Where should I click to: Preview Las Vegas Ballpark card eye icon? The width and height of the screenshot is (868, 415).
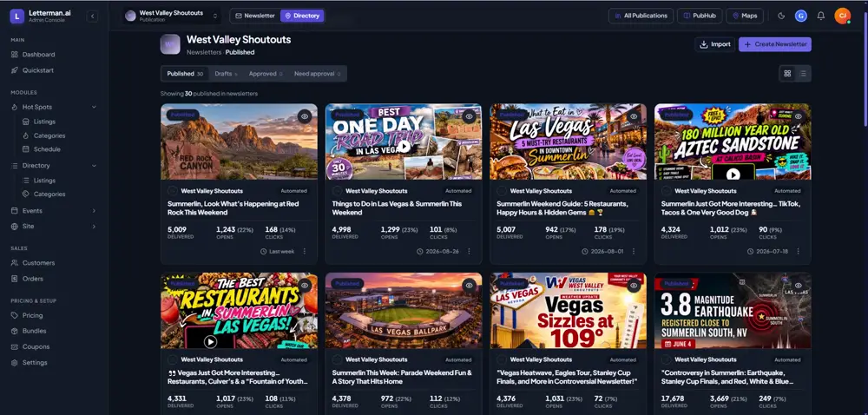(x=470, y=285)
